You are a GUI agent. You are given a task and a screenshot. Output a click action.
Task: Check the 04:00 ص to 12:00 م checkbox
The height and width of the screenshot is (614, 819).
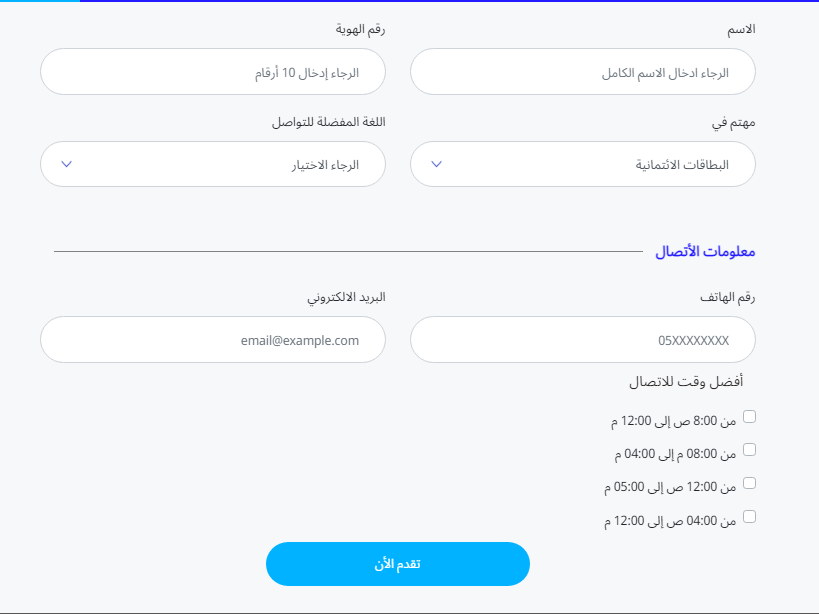750,516
